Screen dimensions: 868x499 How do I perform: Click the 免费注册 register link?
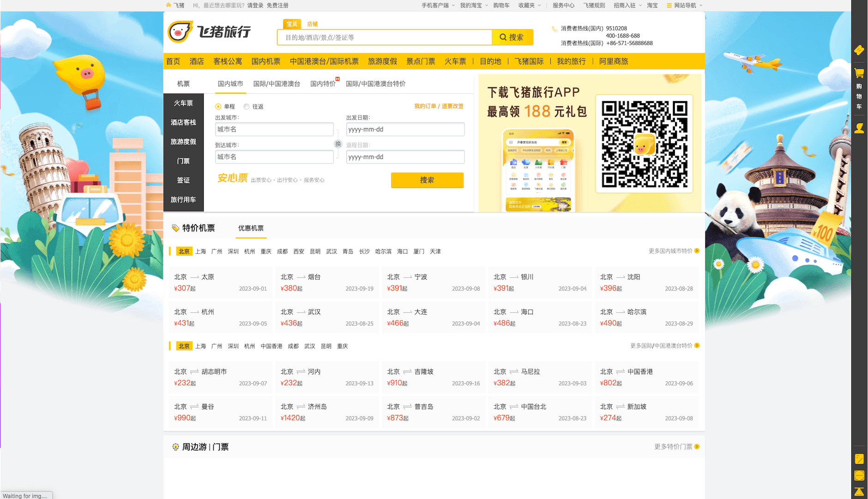coord(277,6)
